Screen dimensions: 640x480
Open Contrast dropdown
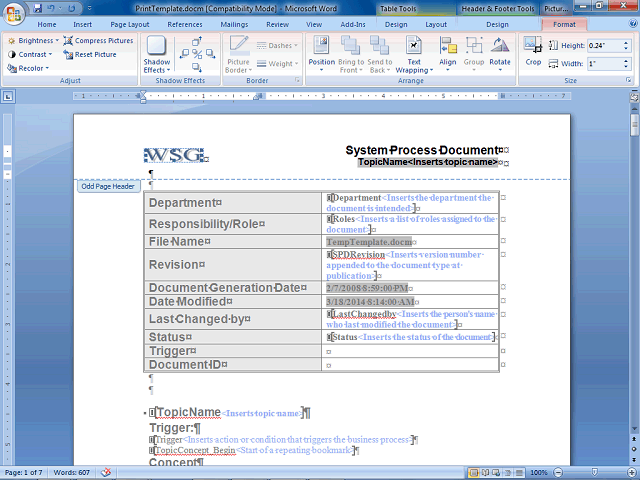click(31, 54)
